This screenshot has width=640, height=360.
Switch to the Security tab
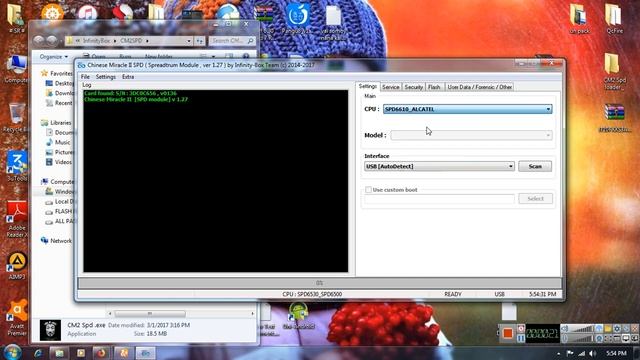point(413,87)
